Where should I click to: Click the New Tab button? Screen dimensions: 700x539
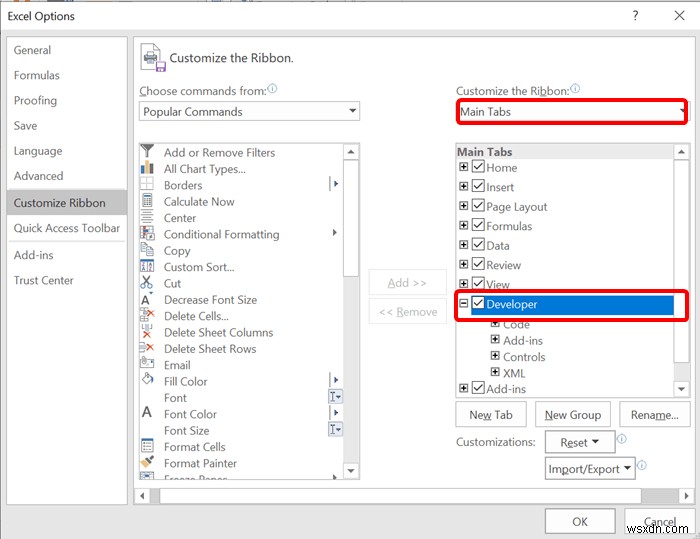coord(491,415)
